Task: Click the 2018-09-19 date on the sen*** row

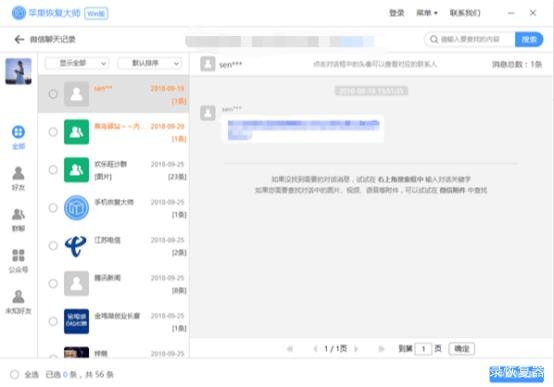Action: click(x=167, y=88)
